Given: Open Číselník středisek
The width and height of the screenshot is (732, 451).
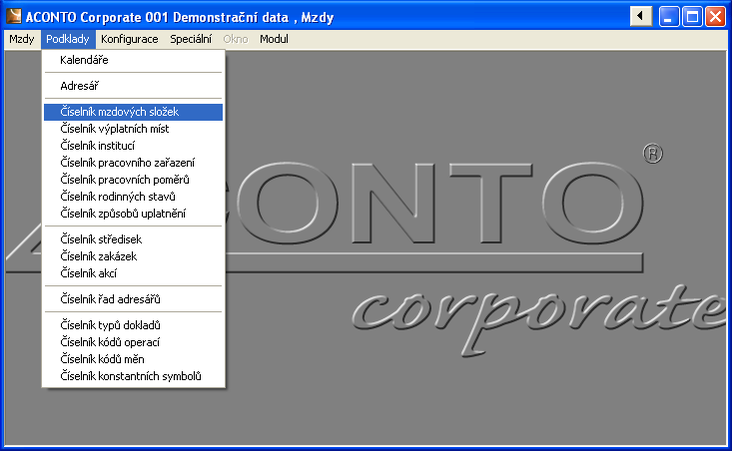Looking at the screenshot, I should (133, 240).
